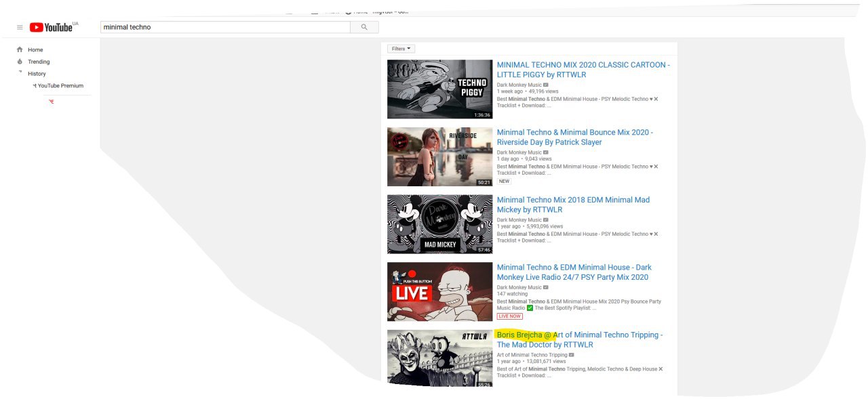Click the 57:46 duration on Mad Mickey thumbnail
The width and height of the screenshot is (868, 399).
pyautogui.click(x=484, y=250)
